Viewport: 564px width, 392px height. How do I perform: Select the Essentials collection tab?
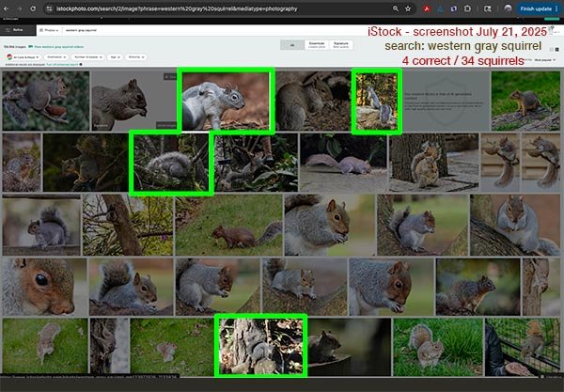[x=317, y=45]
